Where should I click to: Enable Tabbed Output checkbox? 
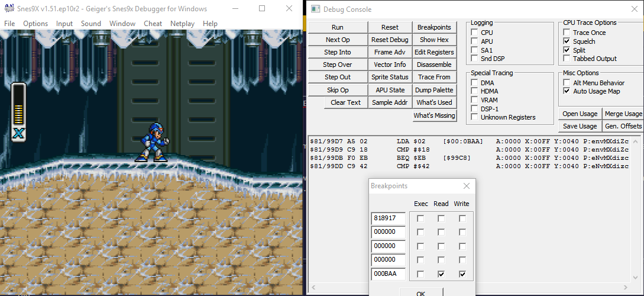pos(567,59)
